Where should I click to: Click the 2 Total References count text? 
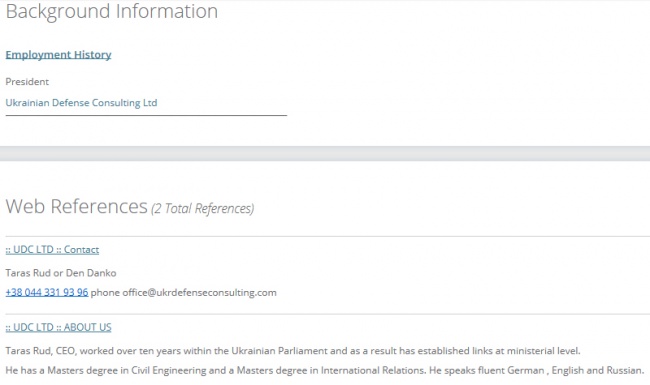(x=203, y=208)
